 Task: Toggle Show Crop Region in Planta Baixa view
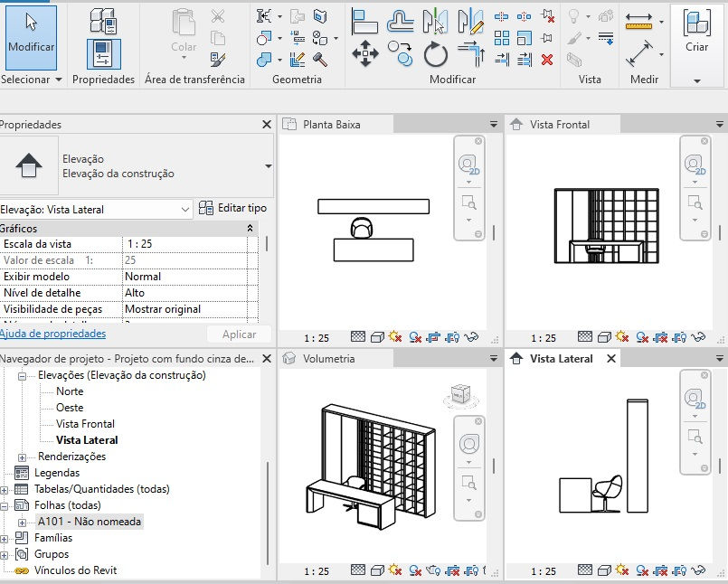452,337
